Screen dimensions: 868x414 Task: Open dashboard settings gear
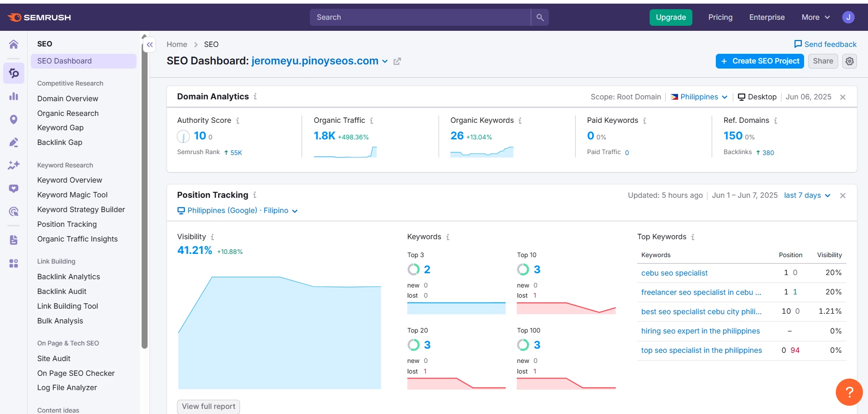click(x=850, y=61)
